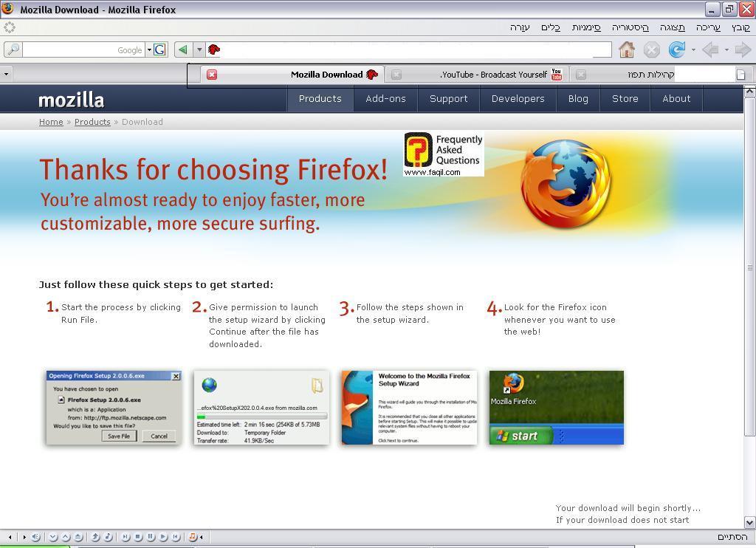Image resolution: width=756 pixels, height=548 pixels.
Task: Click inside the URL address field
Action: point(413,49)
